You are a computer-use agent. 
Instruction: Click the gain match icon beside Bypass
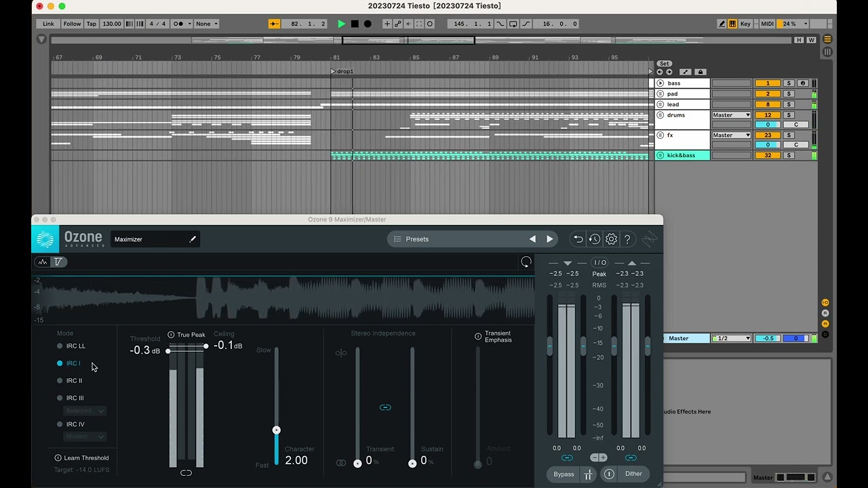tap(589, 474)
